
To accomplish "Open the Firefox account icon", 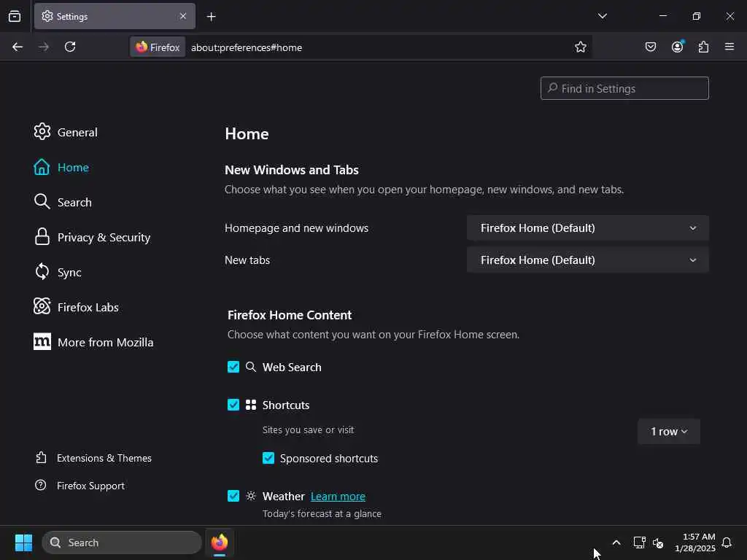I will (x=677, y=47).
